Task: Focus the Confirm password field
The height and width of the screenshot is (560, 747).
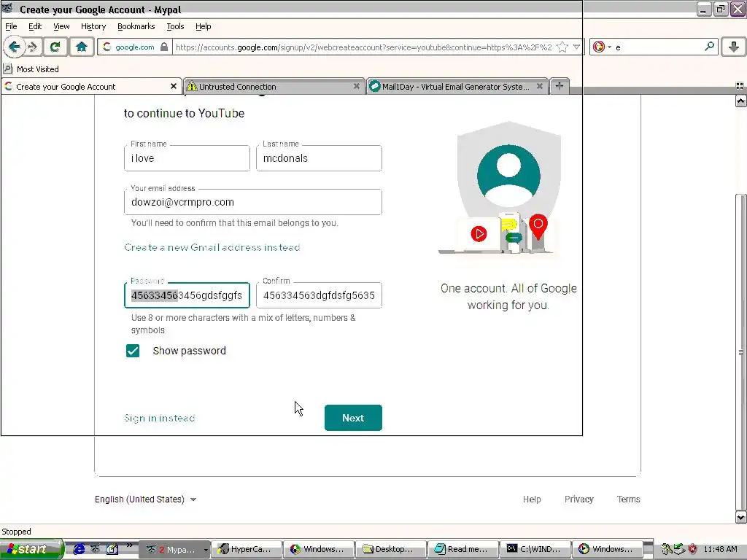Action: coord(319,295)
